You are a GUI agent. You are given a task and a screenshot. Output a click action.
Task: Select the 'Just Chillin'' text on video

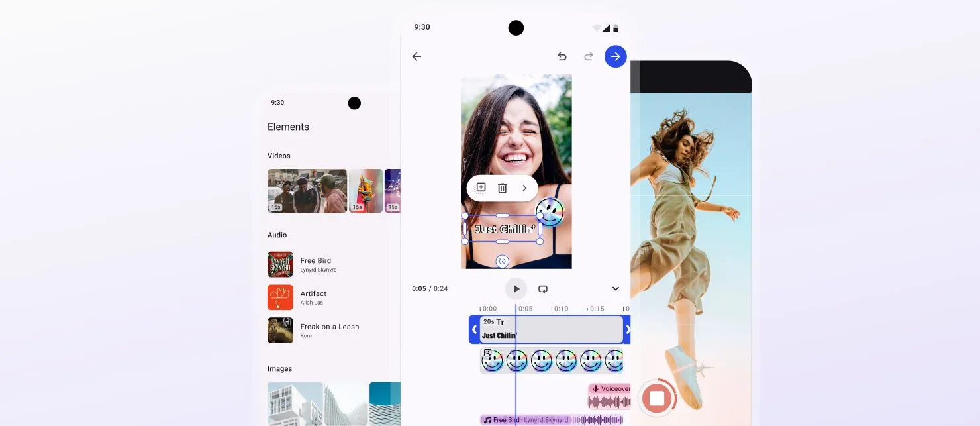click(505, 229)
